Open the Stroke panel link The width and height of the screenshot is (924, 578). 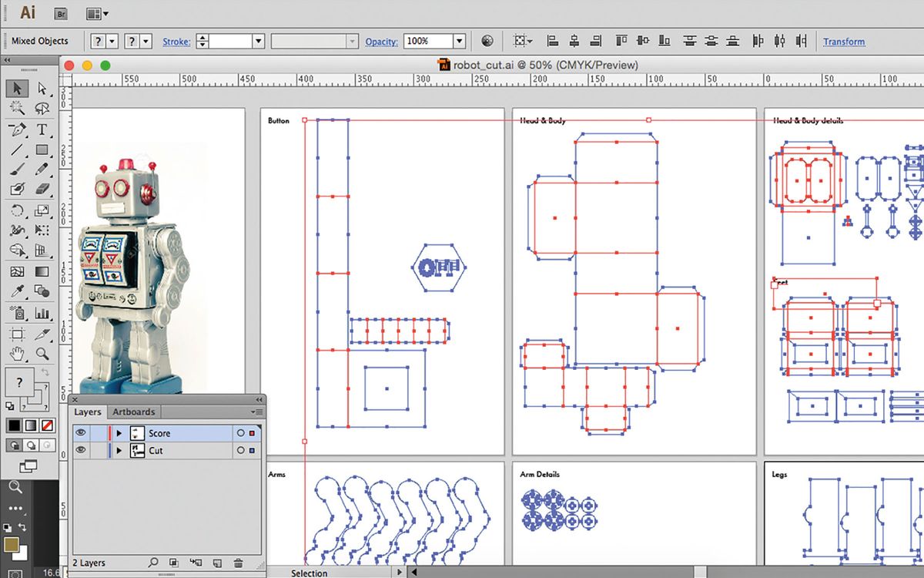click(x=176, y=42)
